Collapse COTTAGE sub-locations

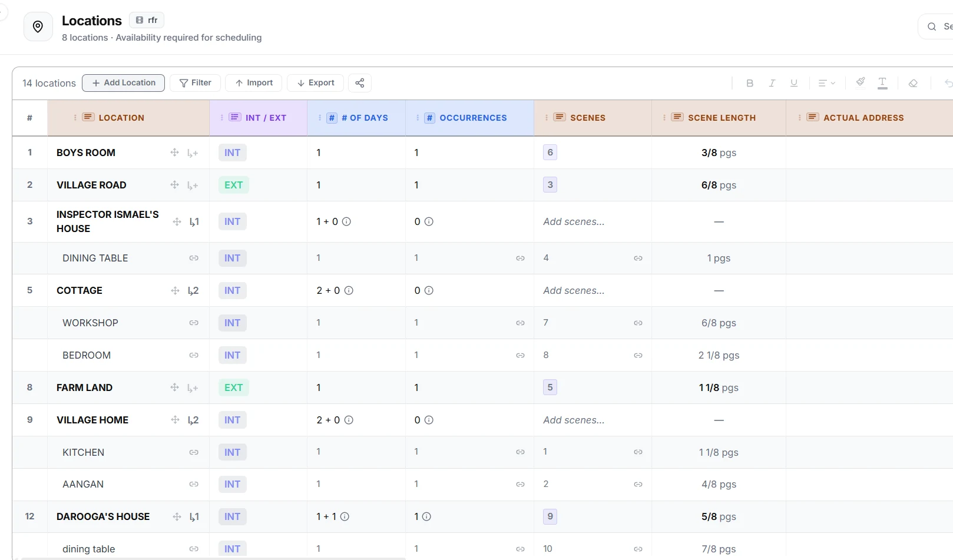click(193, 291)
